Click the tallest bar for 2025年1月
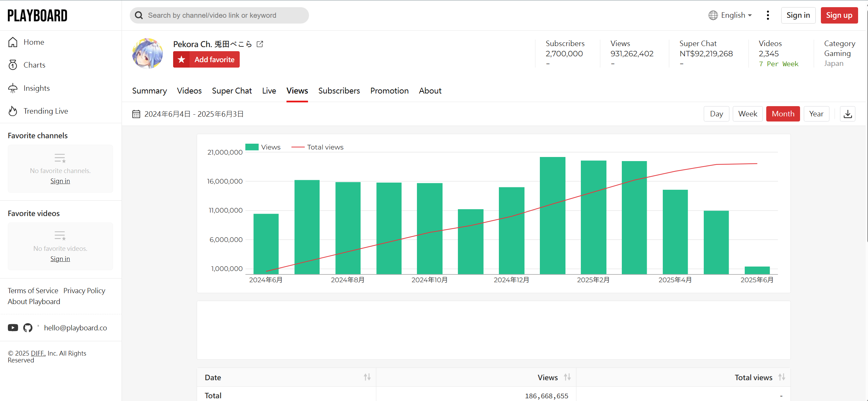This screenshot has height=401, width=868. click(x=552, y=215)
